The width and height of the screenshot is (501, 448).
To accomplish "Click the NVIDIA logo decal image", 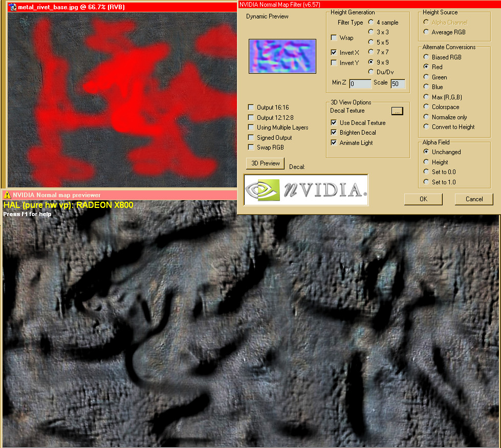I will click(x=306, y=190).
